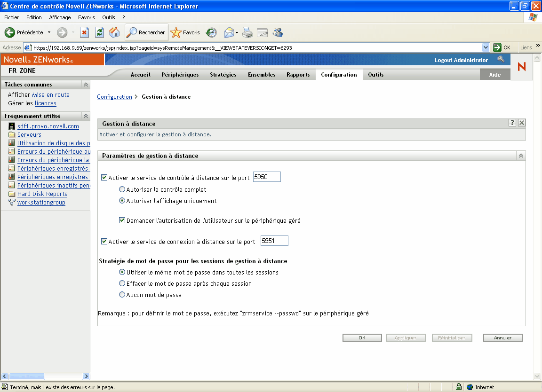This screenshot has width=542, height=392.
Task: Open help via the "?" icon
Action: tap(512, 122)
